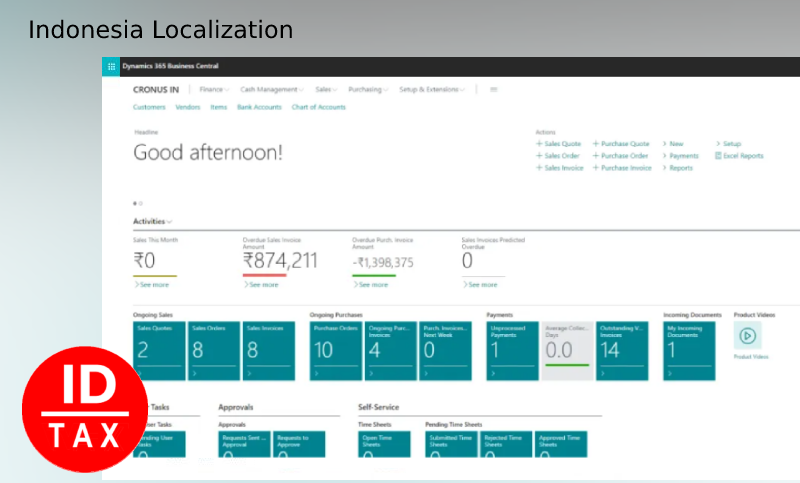
Task: Open Bank Accounts page
Action: click(259, 107)
